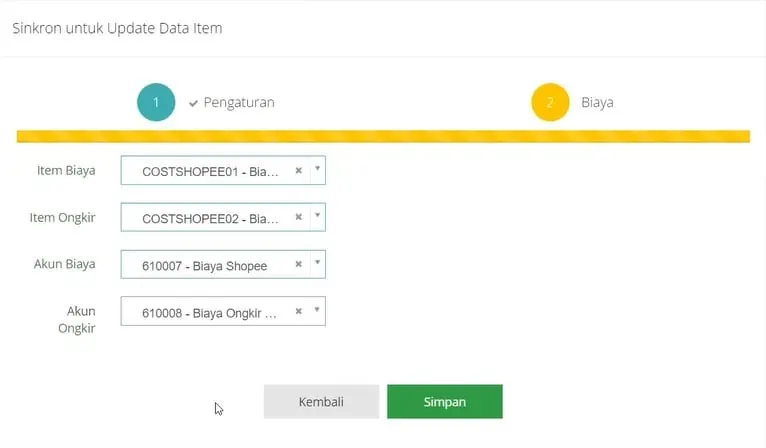This screenshot has width=766, height=448.
Task: Click the Item Ongkir label
Action: (x=62, y=217)
